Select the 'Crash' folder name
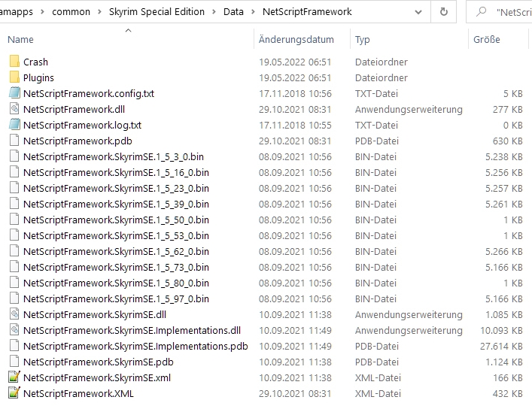This screenshot has width=532, height=406. (x=35, y=62)
